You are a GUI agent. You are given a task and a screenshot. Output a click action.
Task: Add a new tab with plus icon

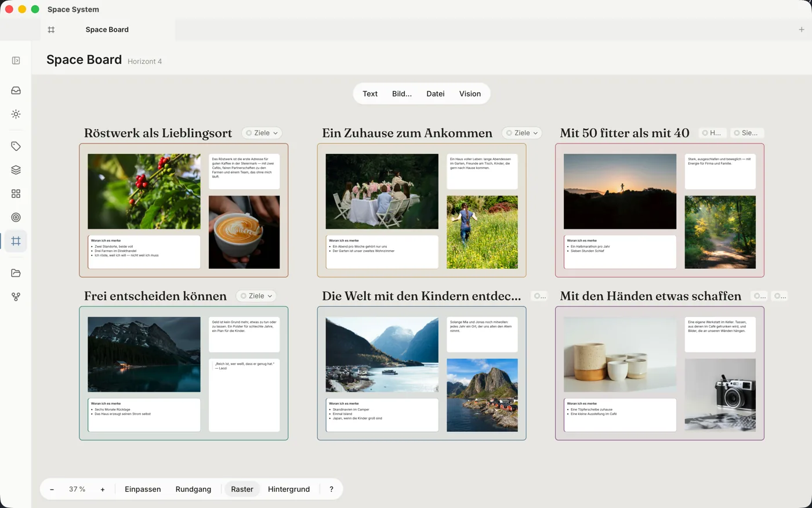(x=802, y=30)
